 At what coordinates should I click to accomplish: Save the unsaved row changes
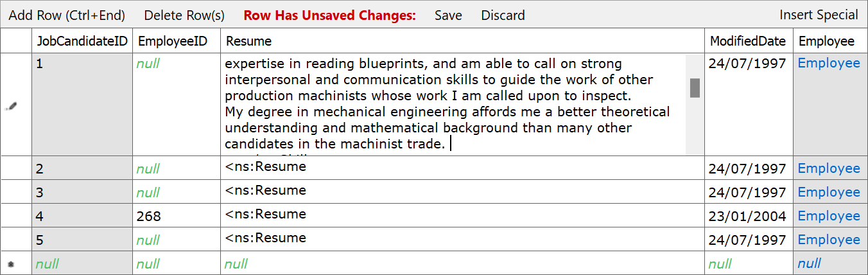pos(448,15)
